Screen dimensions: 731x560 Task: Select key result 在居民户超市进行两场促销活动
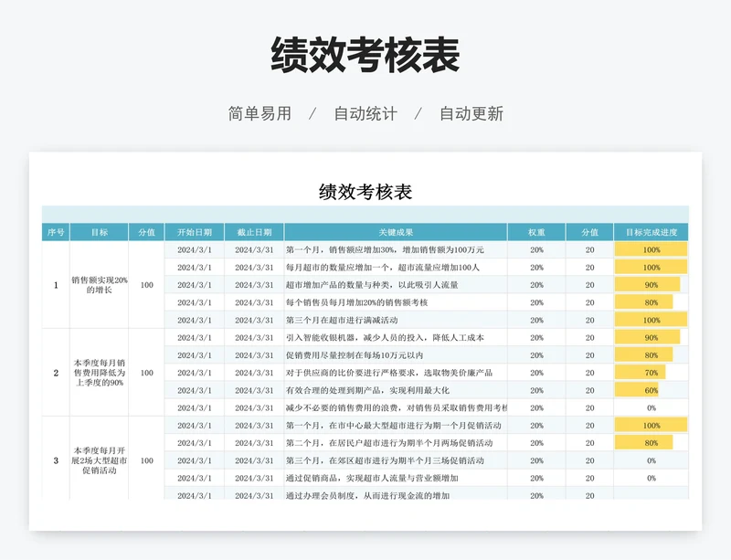coord(396,443)
